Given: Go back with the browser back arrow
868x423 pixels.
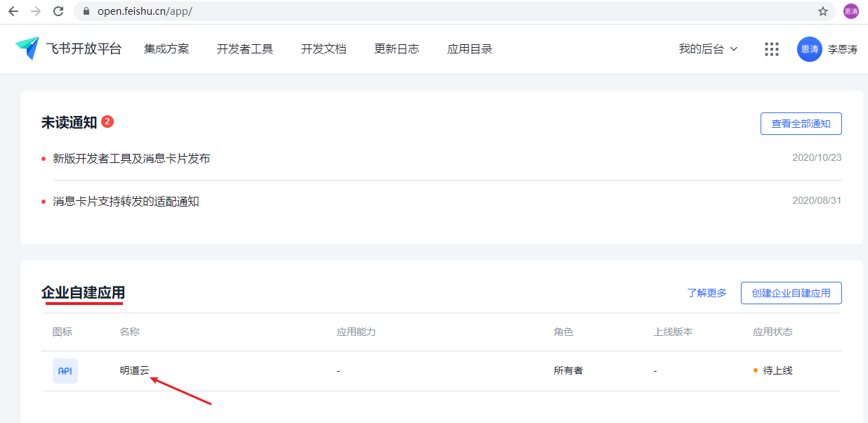Looking at the screenshot, I should tap(13, 11).
